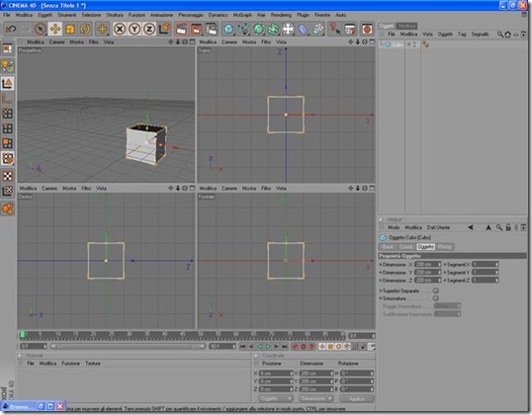Click the orange spheres icon in left sidebar
The width and height of the screenshot is (532, 415).
coord(8,208)
